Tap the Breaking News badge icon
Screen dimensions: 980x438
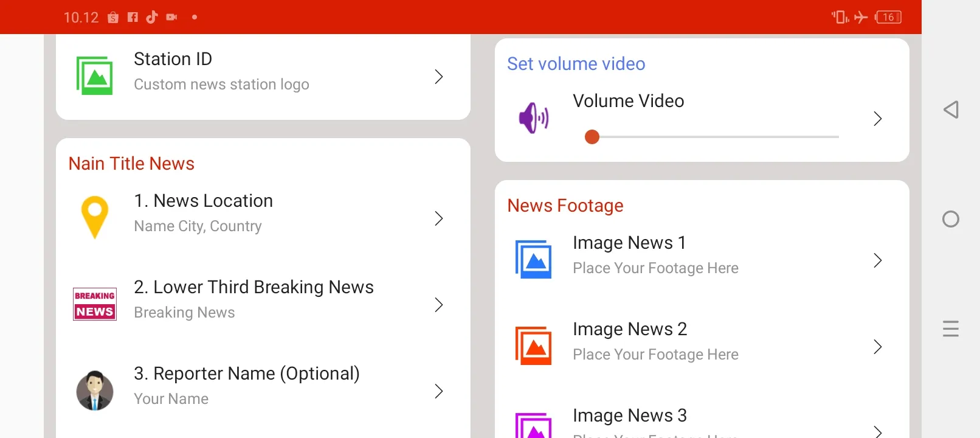(x=95, y=304)
